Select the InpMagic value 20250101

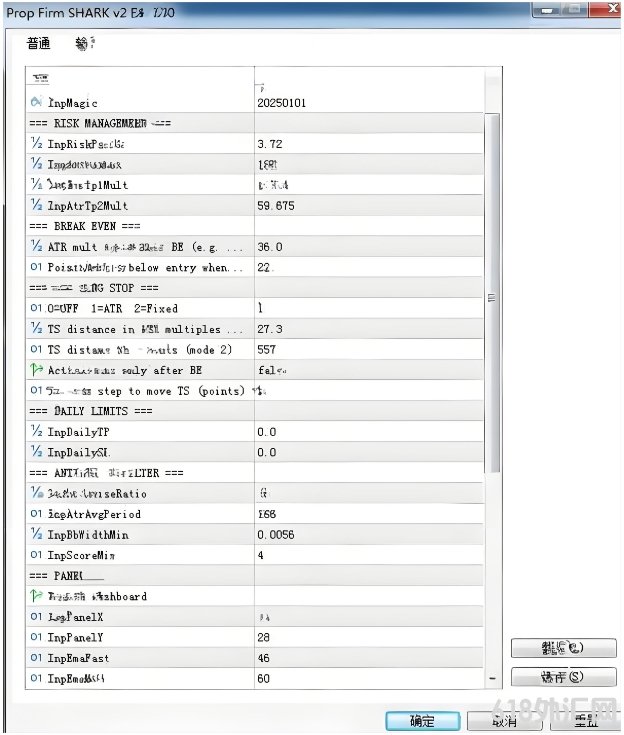281,103
